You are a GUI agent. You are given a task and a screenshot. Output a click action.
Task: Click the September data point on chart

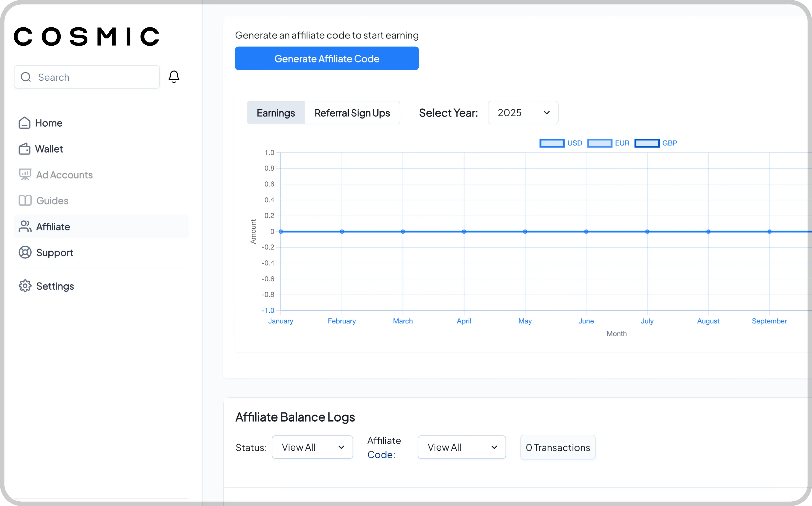[770, 232]
